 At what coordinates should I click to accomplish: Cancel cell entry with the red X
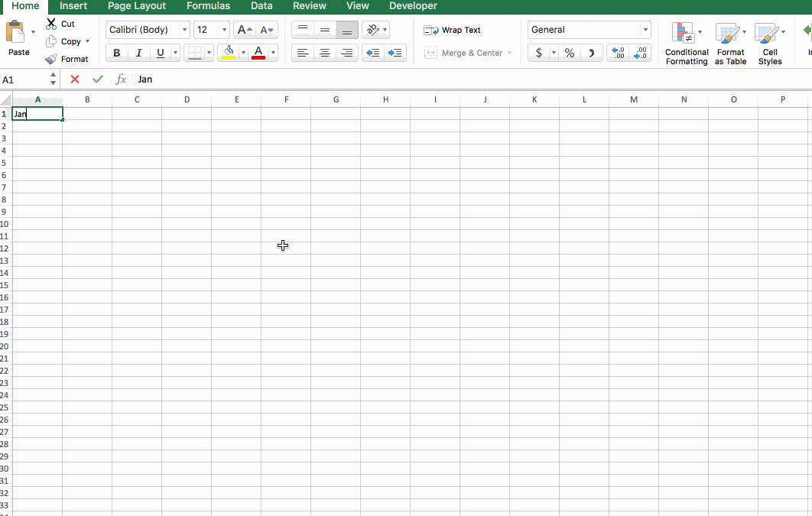pos(74,79)
